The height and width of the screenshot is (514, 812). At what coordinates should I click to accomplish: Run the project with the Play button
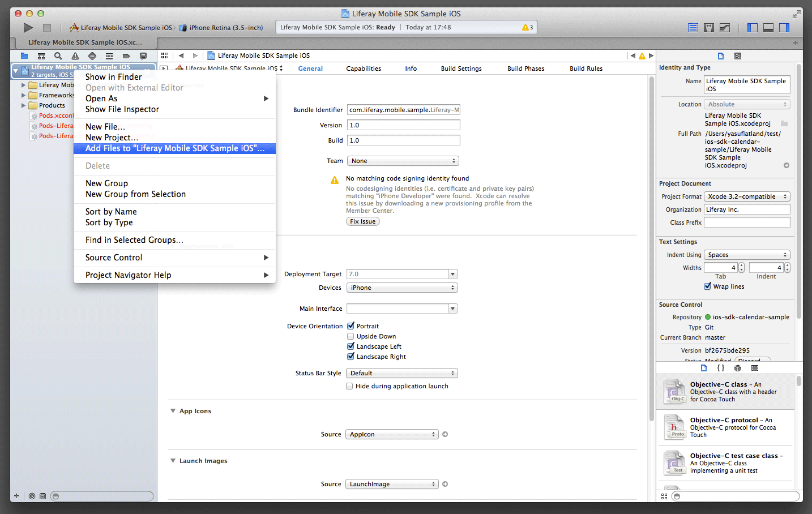28,27
